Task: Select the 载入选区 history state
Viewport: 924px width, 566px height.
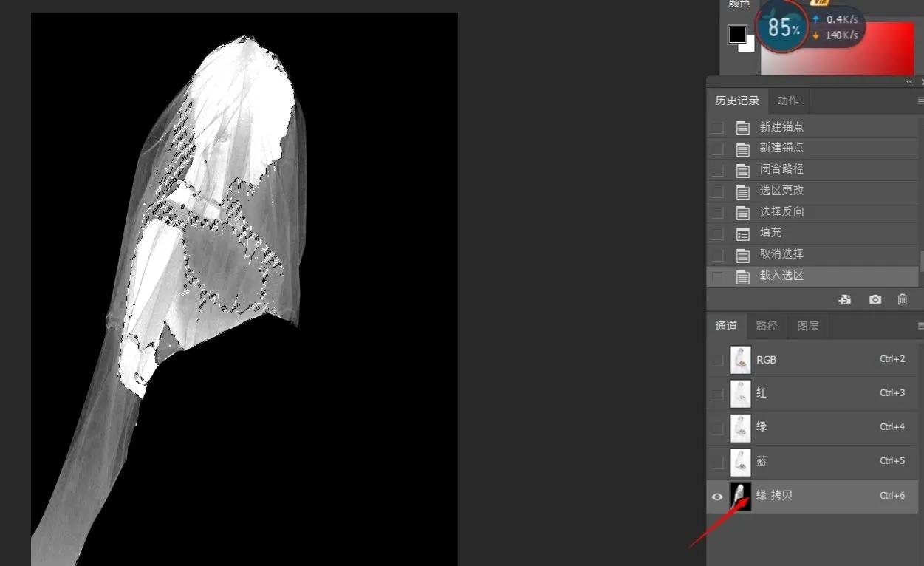Action: point(813,276)
